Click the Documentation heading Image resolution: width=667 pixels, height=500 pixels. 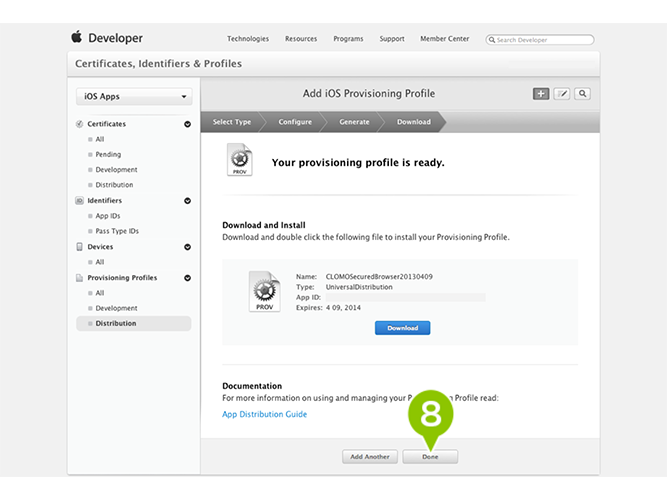pyautogui.click(x=252, y=386)
